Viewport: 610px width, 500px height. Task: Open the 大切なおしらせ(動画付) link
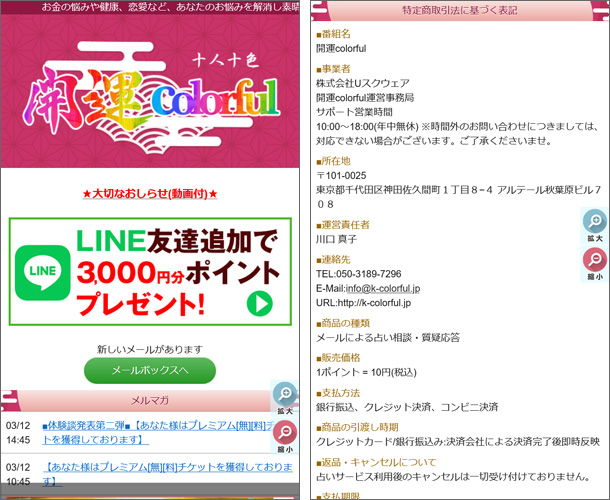pyautogui.click(x=150, y=193)
